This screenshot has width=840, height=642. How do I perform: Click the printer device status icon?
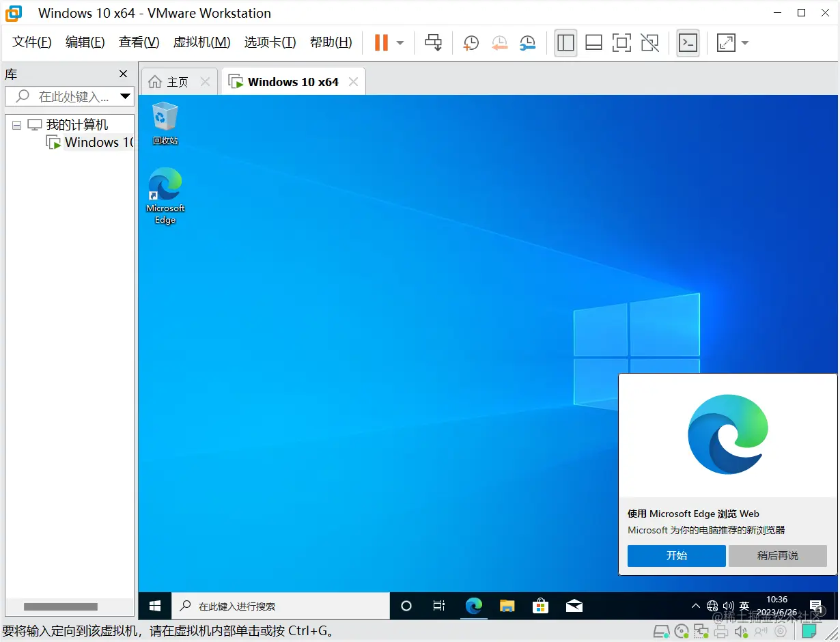pos(721,632)
